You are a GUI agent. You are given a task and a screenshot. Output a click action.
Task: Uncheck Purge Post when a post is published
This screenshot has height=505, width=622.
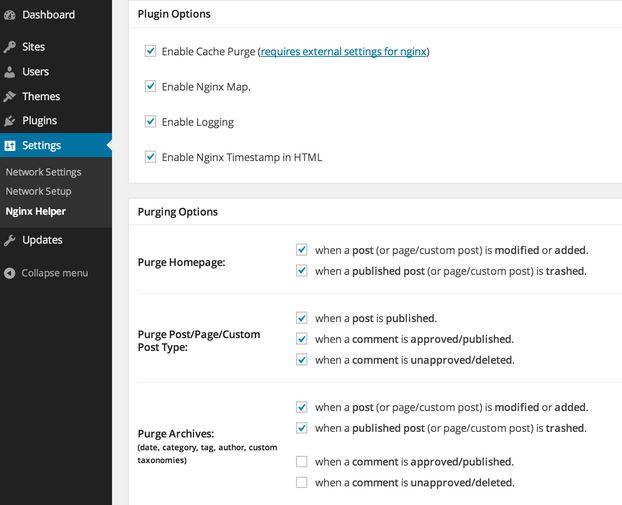click(x=301, y=318)
